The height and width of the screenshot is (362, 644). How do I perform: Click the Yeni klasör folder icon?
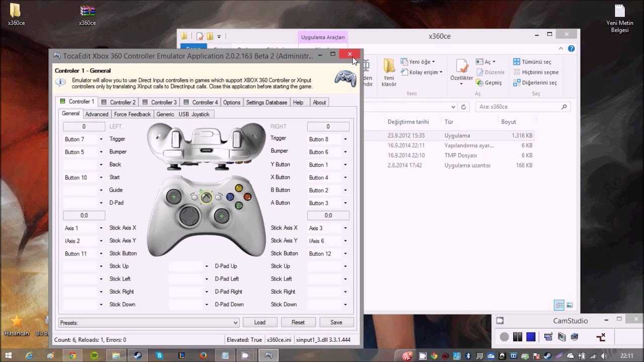coord(389,66)
